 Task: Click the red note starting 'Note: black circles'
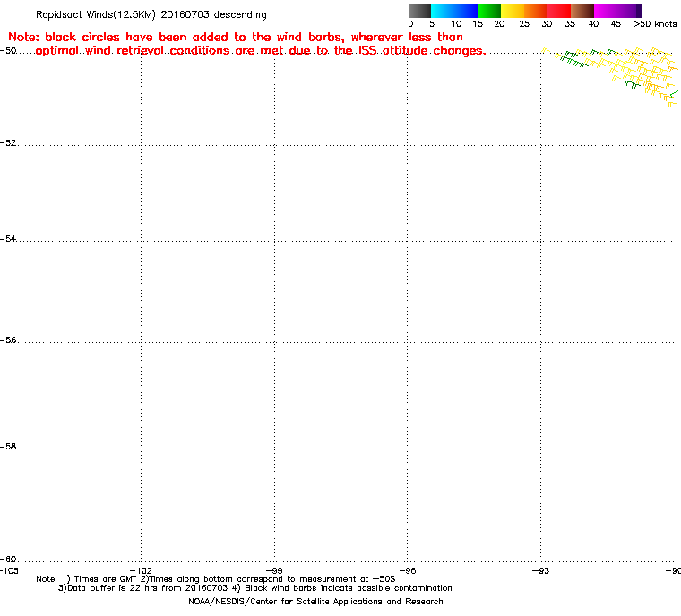tap(236, 37)
